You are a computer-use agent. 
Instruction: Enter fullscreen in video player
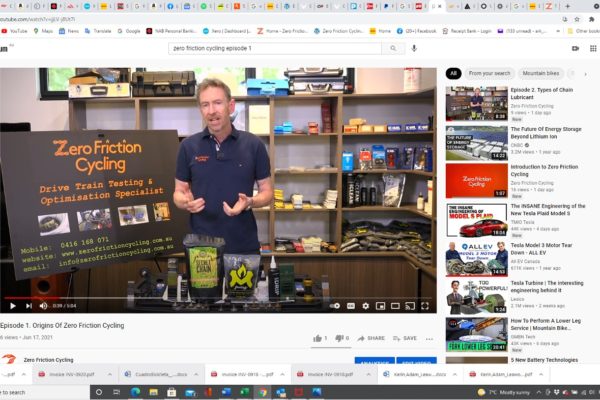[425, 306]
